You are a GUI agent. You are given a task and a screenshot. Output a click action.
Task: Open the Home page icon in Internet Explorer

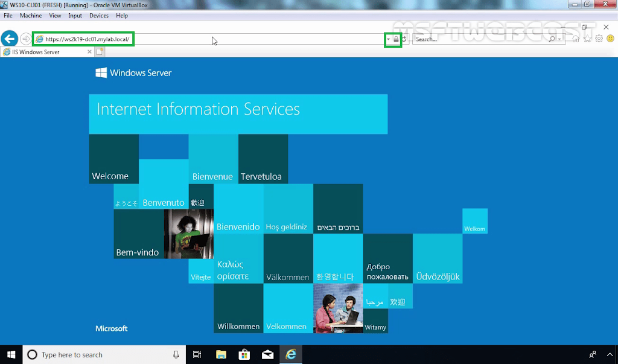pos(576,39)
